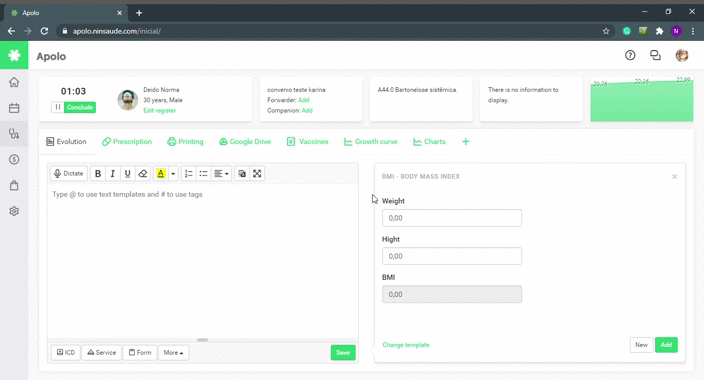Image resolution: width=704 pixels, height=380 pixels.
Task: Click the eraser clear formatting icon
Action: coord(143,173)
